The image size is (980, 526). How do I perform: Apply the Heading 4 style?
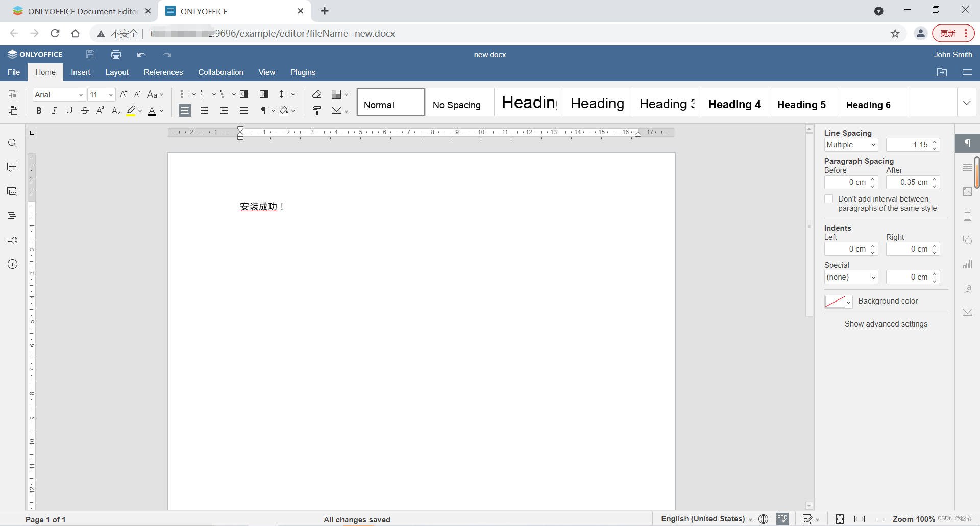click(x=735, y=103)
